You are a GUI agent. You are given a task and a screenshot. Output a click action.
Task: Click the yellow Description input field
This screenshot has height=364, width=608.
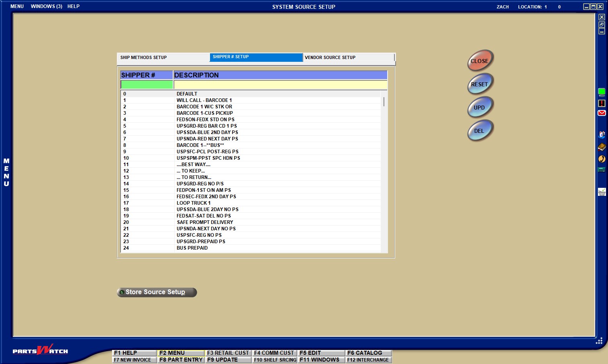tap(280, 85)
